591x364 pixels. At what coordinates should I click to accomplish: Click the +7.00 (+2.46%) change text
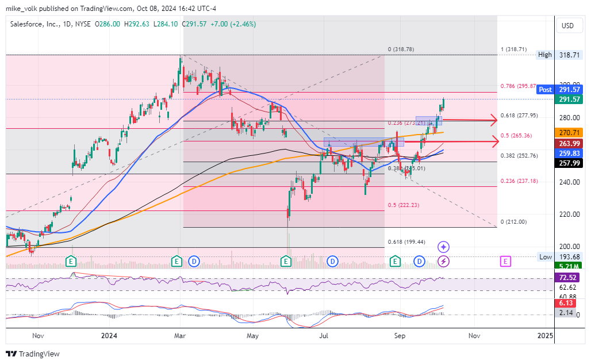pos(233,24)
